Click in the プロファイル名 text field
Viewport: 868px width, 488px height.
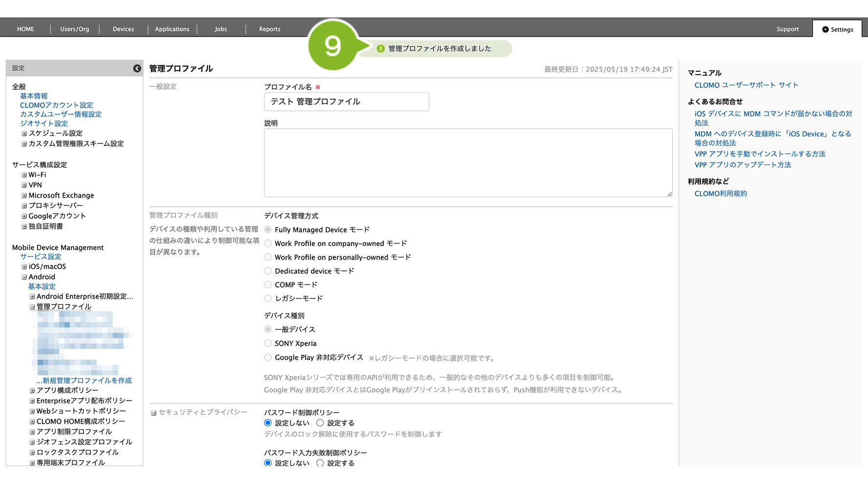[x=347, y=102]
